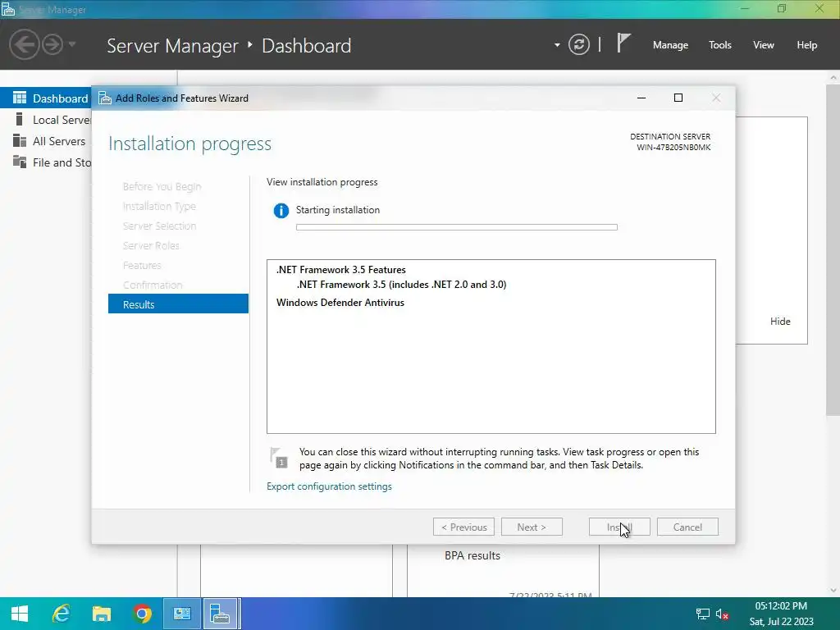Click the blue information icon
This screenshot has width=840, height=630.
pyautogui.click(x=281, y=211)
